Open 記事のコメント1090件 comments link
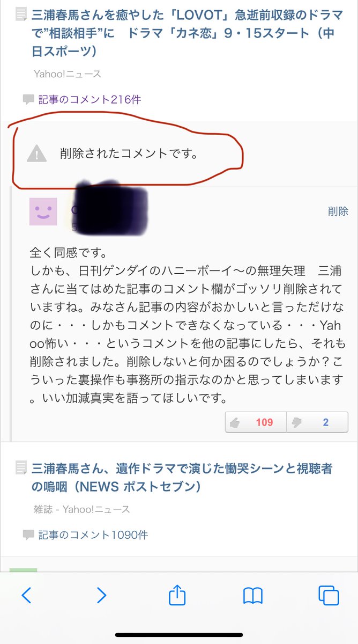The image size is (358, 644). [93, 535]
